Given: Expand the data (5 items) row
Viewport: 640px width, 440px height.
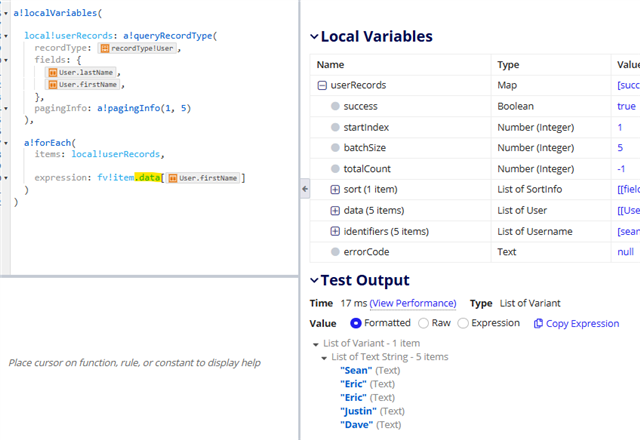Looking at the screenshot, I should [335, 210].
